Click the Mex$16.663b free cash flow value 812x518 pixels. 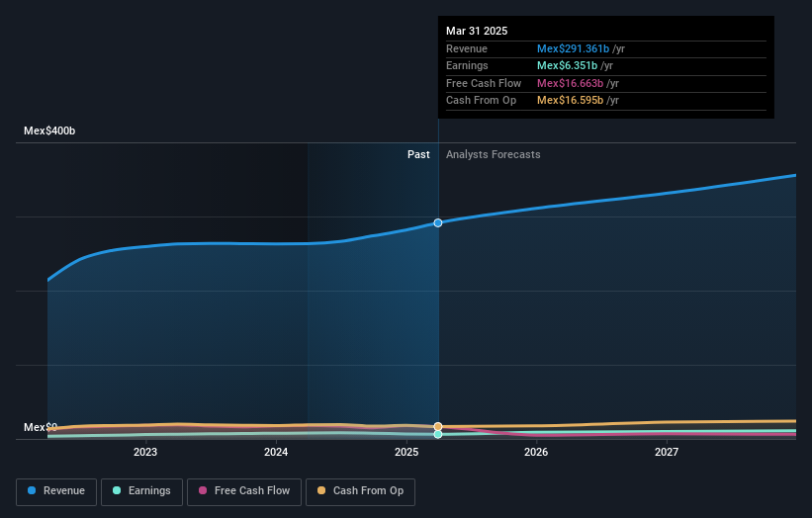point(570,83)
